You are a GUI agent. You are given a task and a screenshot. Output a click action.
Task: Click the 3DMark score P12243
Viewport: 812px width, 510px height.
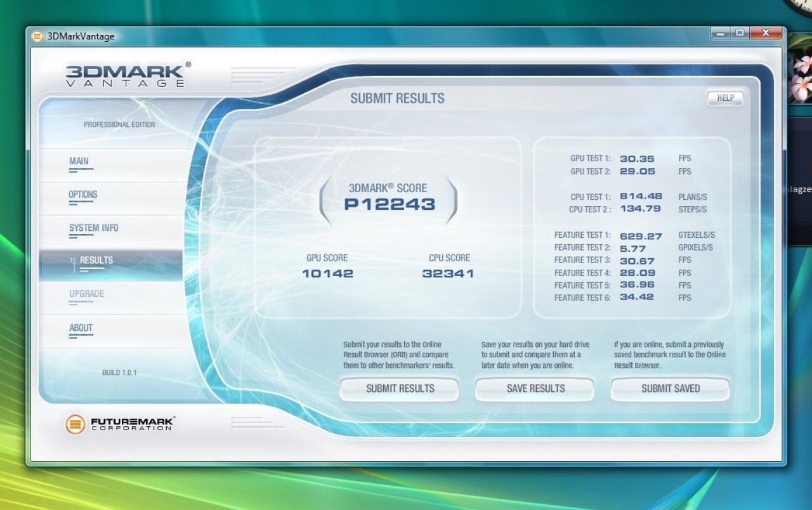[x=390, y=204]
